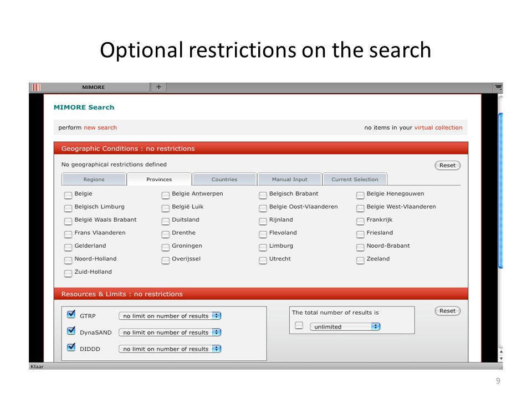Click 'No geographical restrictions defined' text
The height and width of the screenshot is (399, 532).
point(114,165)
